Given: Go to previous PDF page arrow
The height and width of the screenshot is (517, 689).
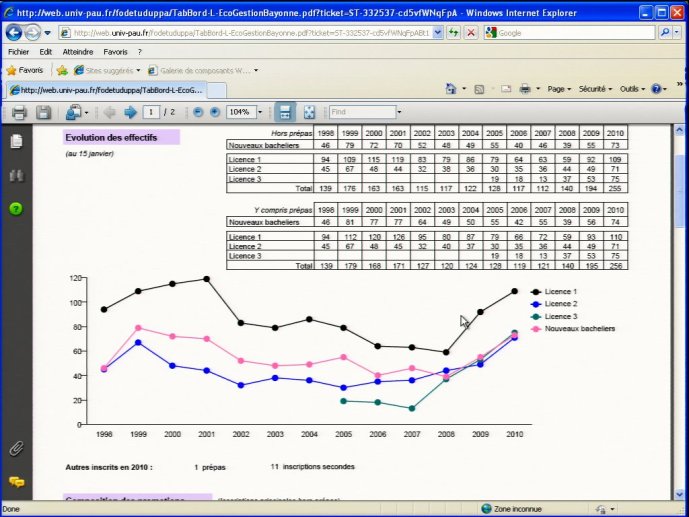Looking at the screenshot, I should point(109,112).
